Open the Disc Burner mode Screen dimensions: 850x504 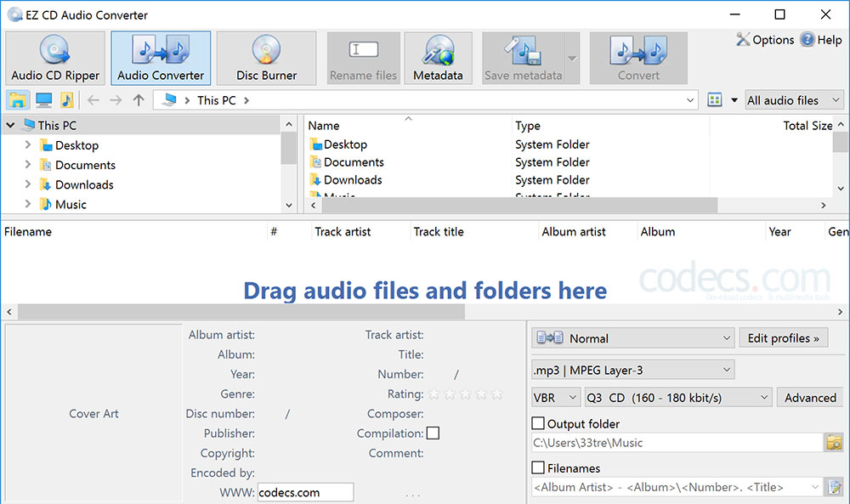click(x=266, y=58)
